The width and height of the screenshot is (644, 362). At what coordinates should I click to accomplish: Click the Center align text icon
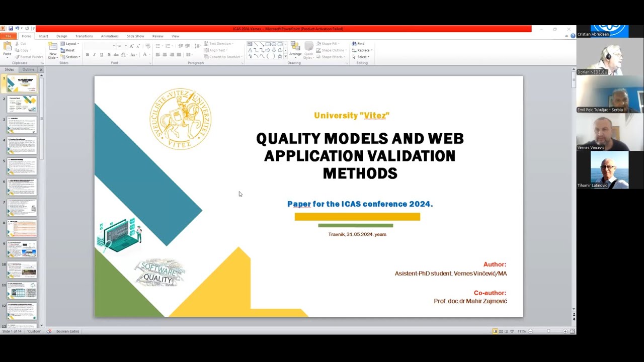click(x=165, y=55)
